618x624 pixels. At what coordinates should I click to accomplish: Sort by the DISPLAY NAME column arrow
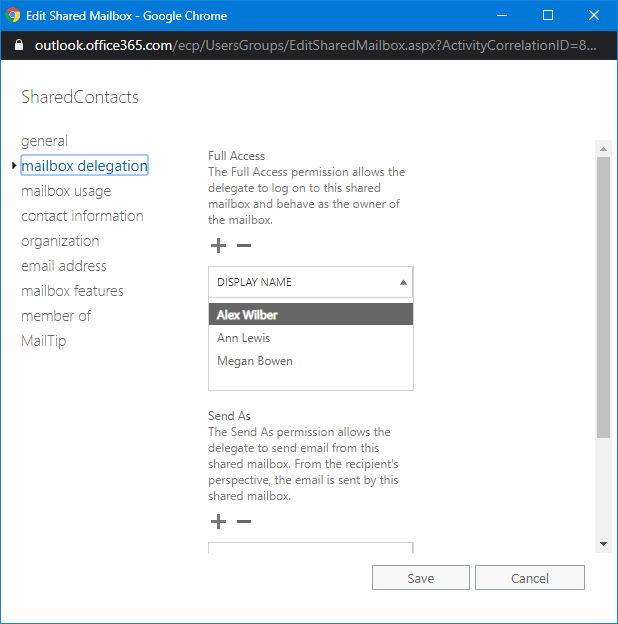[403, 282]
